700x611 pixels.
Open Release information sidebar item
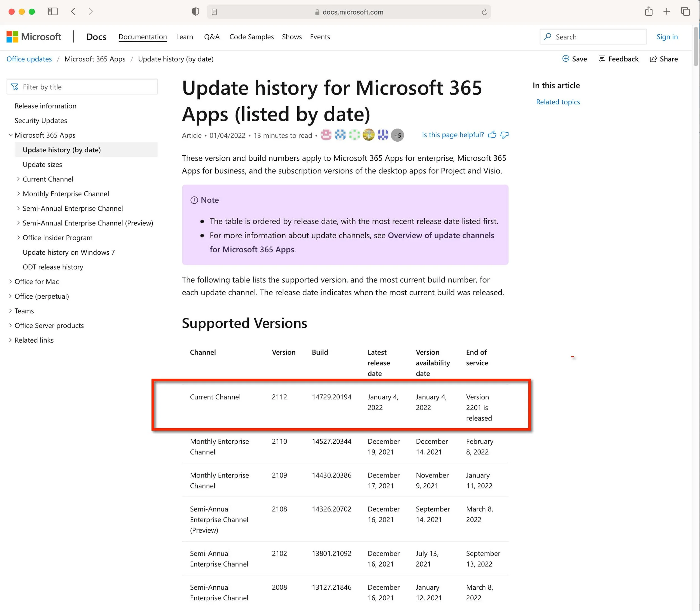pyautogui.click(x=45, y=106)
